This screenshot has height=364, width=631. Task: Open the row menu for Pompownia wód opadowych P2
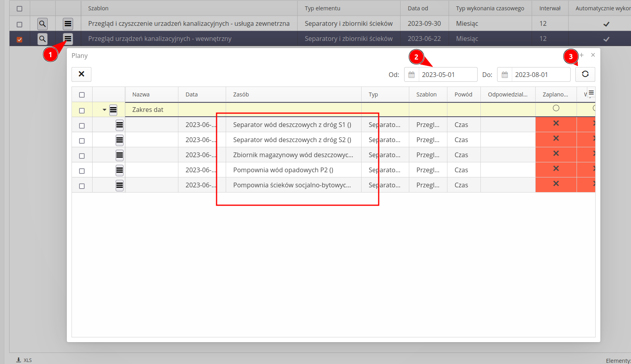point(119,170)
